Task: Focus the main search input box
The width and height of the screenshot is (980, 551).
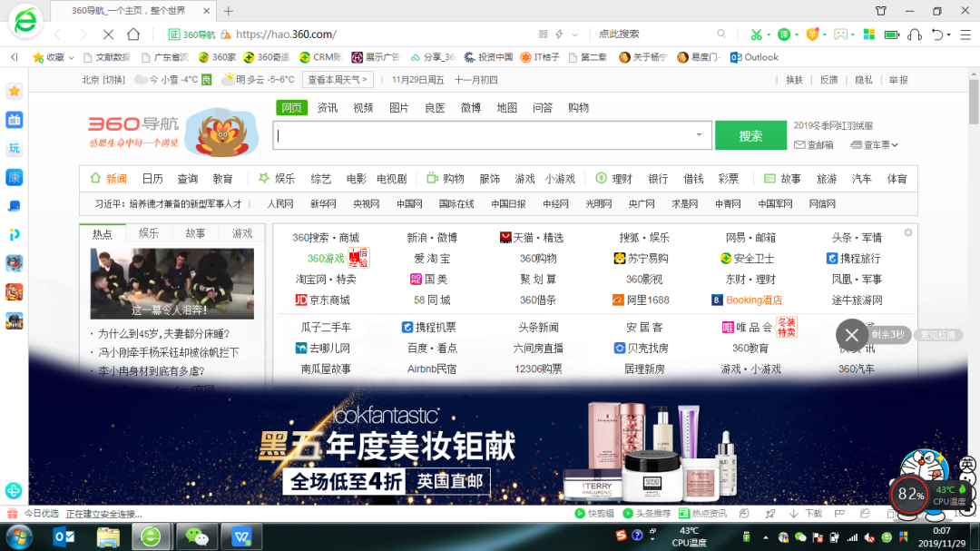Action: point(492,136)
